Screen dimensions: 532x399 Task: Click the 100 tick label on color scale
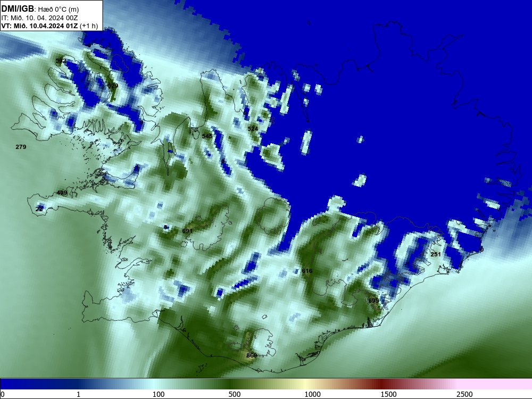(159, 394)
